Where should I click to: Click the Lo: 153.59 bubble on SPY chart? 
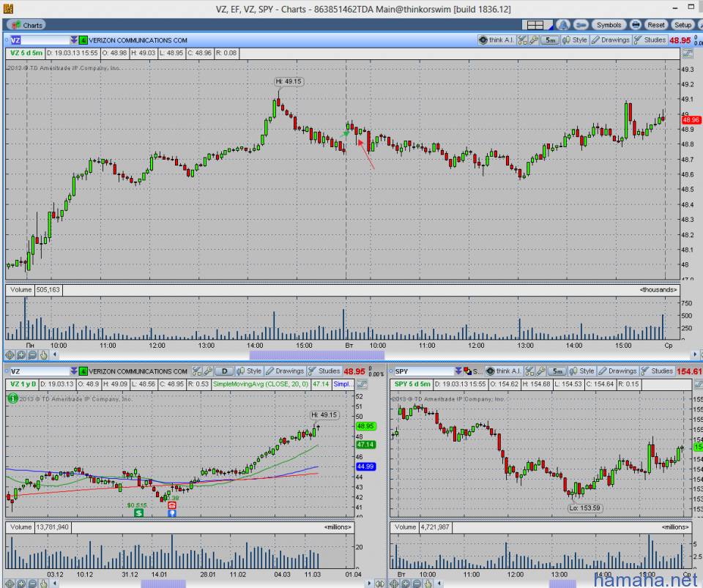click(585, 508)
